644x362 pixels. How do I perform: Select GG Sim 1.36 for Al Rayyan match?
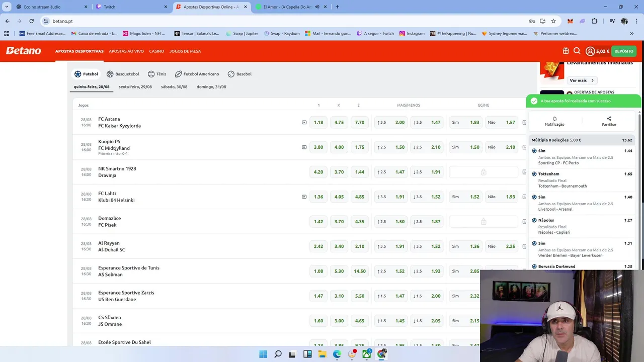[465, 246]
